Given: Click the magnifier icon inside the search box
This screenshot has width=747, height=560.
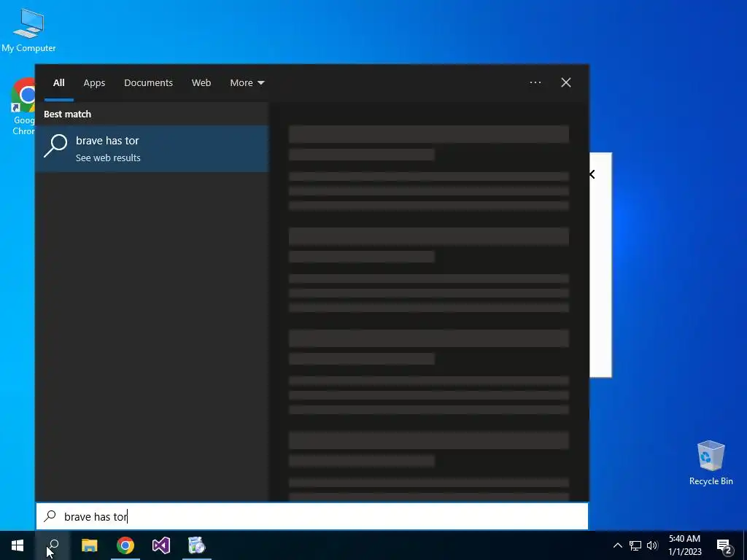Looking at the screenshot, I should (x=50, y=516).
